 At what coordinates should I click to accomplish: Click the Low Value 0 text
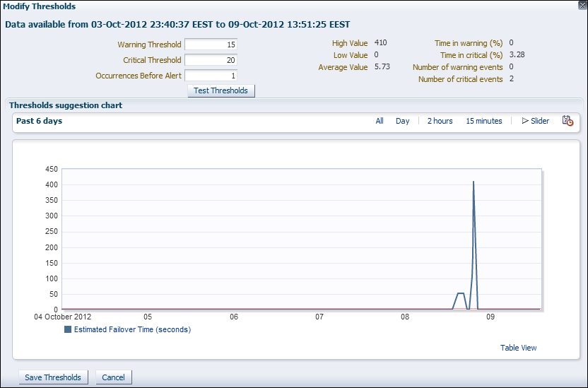(x=376, y=54)
